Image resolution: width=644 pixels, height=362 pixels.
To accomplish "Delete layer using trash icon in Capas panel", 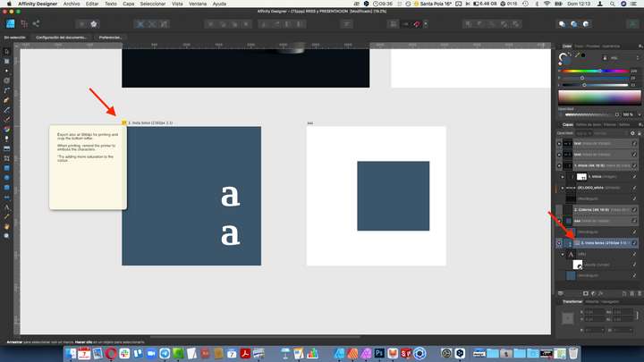I will pyautogui.click(x=639, y=293).
